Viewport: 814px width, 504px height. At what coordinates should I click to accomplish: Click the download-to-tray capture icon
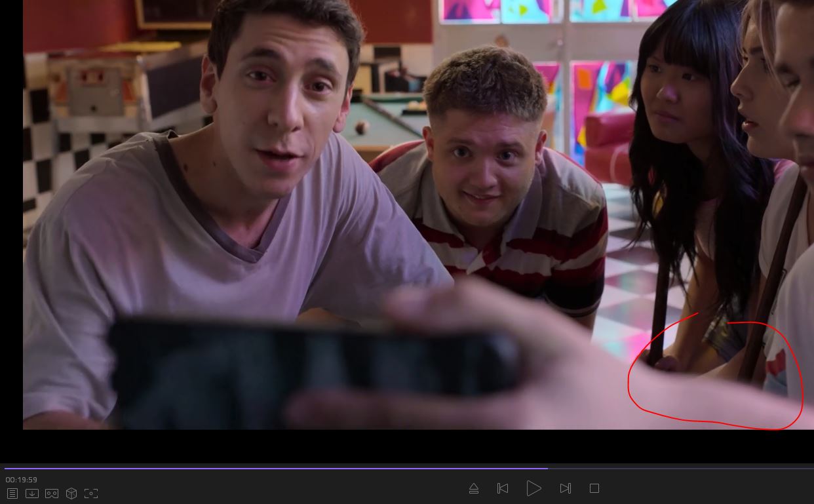(x=32, y=494)
